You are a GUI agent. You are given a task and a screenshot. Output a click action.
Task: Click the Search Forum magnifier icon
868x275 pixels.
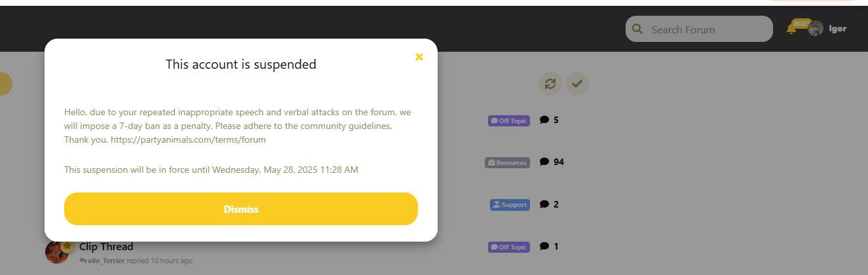coord(636,29)
